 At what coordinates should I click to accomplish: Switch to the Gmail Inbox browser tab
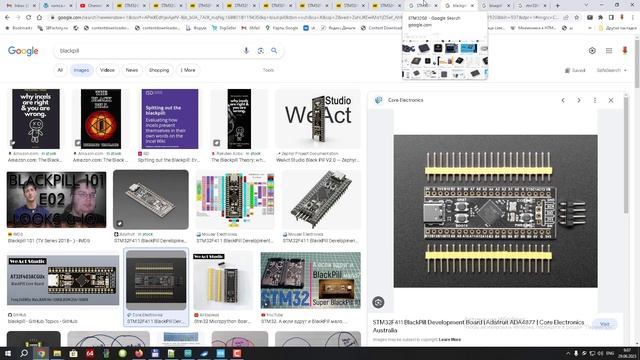(x=20, y=6)
